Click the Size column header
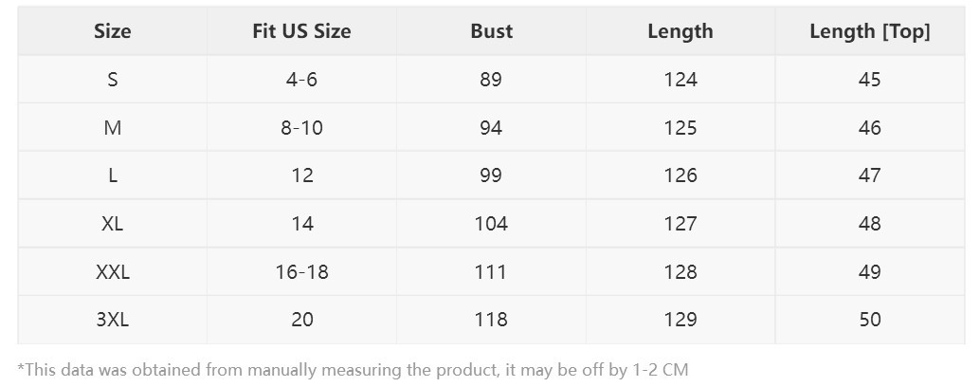Image resolution: width=980 pixels, height=387 pixels. [112, 31]
